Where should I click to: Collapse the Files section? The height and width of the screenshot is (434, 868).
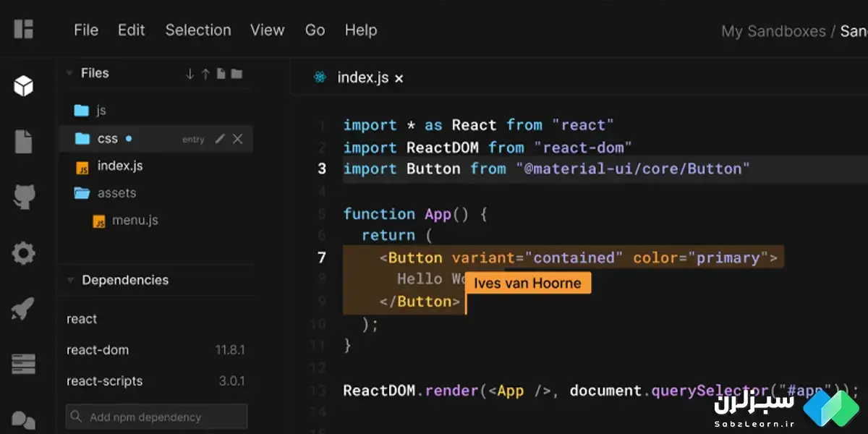[70, 74]
